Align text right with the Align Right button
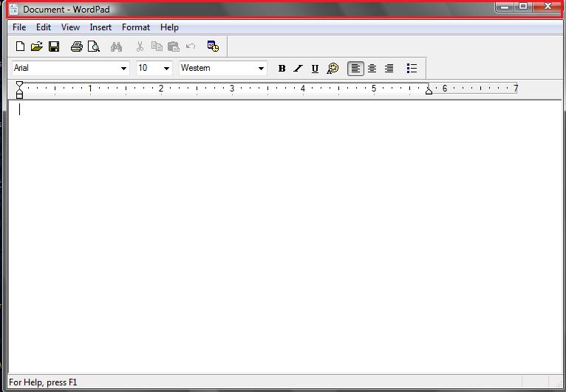 (389, 69)
